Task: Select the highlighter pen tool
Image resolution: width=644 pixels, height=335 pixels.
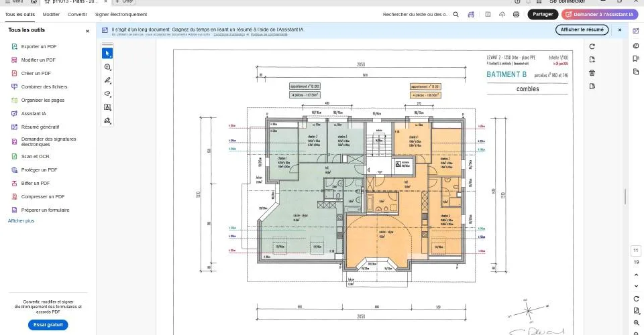Action: 107,80
